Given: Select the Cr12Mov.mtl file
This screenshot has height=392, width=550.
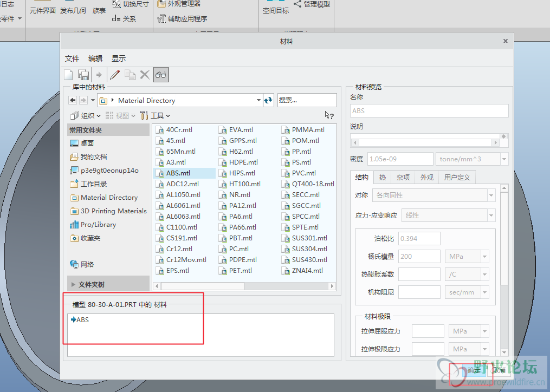Looking at the screenshot, I should [182, 259].
